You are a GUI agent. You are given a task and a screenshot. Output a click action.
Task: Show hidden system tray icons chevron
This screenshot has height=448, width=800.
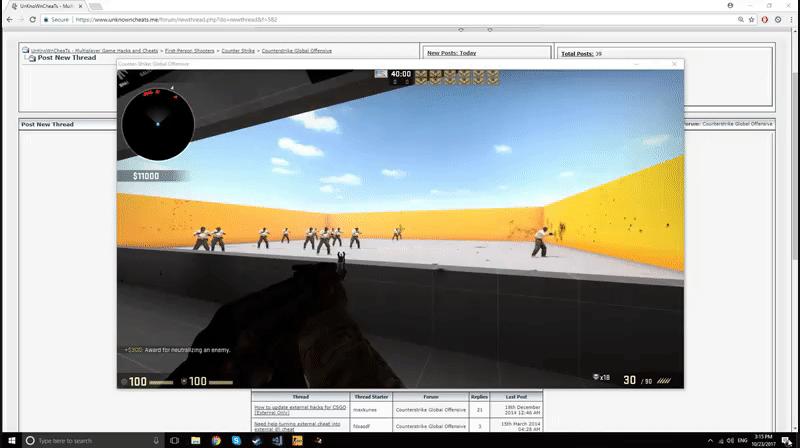click(x=710, y=440)
